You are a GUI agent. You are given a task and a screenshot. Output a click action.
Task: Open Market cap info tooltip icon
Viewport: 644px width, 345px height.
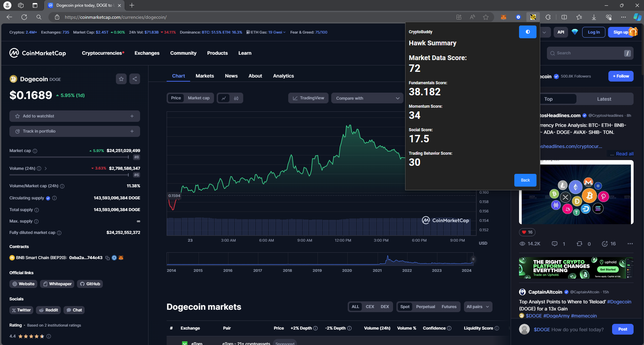(35, 151)
